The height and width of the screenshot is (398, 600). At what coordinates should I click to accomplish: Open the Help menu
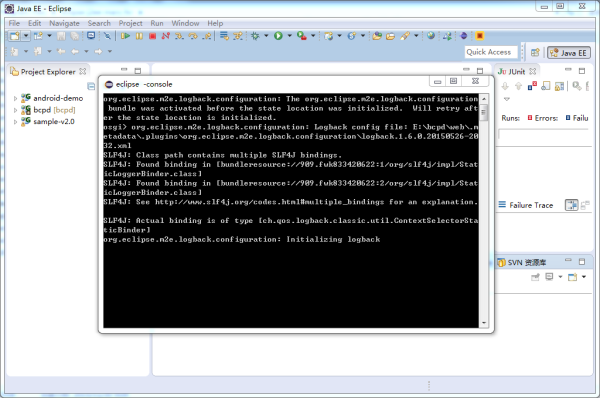(x=215, y=23)
